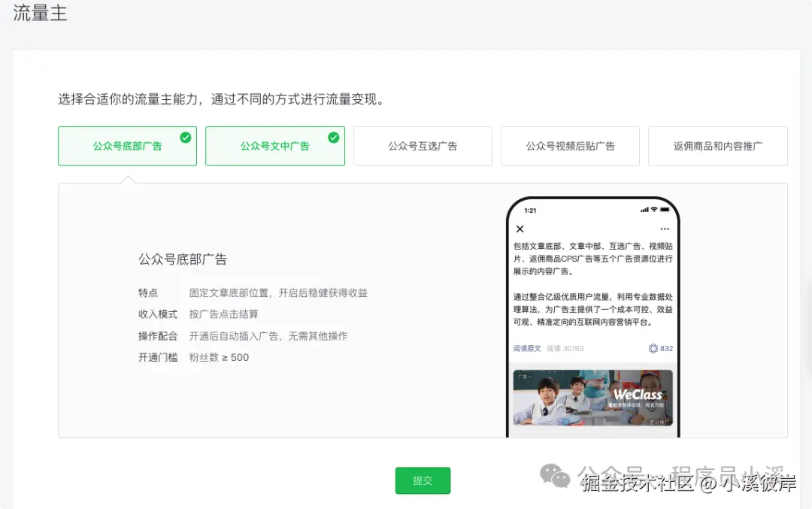Toggle the 公众号底部广告 selection checkmark
This screenshot has width=812, height=509.
pos(185,136)
